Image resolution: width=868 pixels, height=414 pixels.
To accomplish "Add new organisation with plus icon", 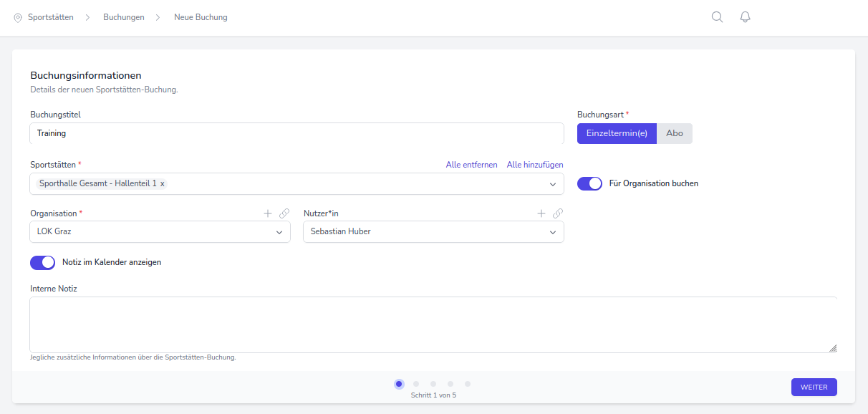I will click(268, 213).
